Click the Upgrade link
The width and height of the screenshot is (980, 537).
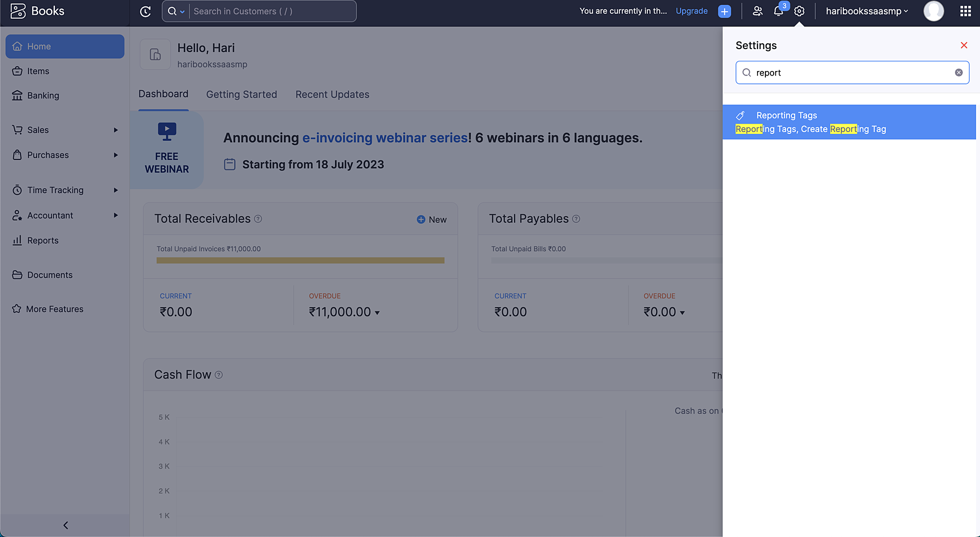pos(691,11)
